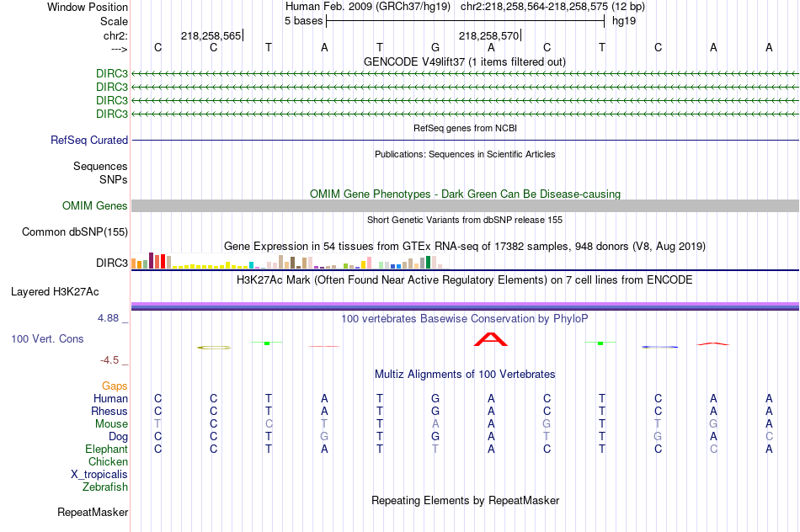Click the H3K27Ac Mark on 7 cell lines title
The image size is (800, 532).
(465, 280)
